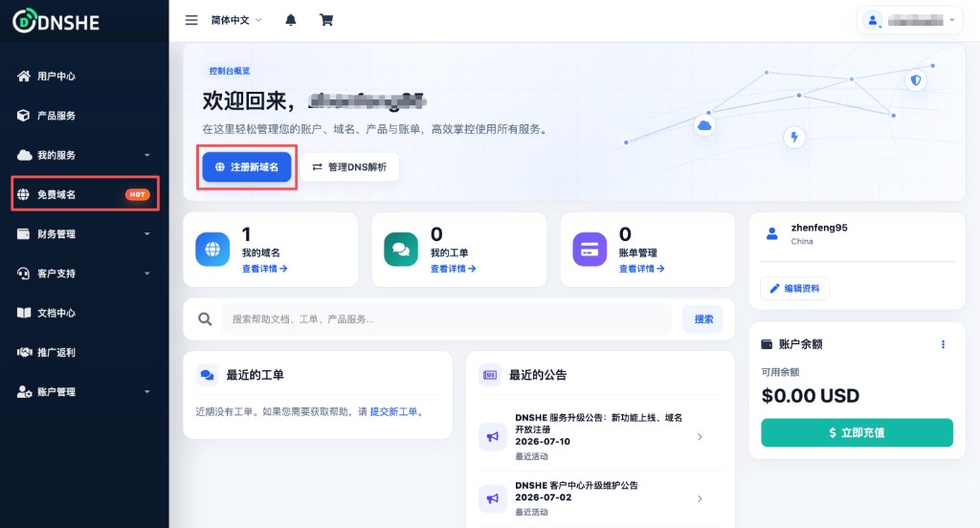Click the announcement date 2026-07-10
Image resolution: width=980 pixels, height=528 pixels.
pos(543,441)
